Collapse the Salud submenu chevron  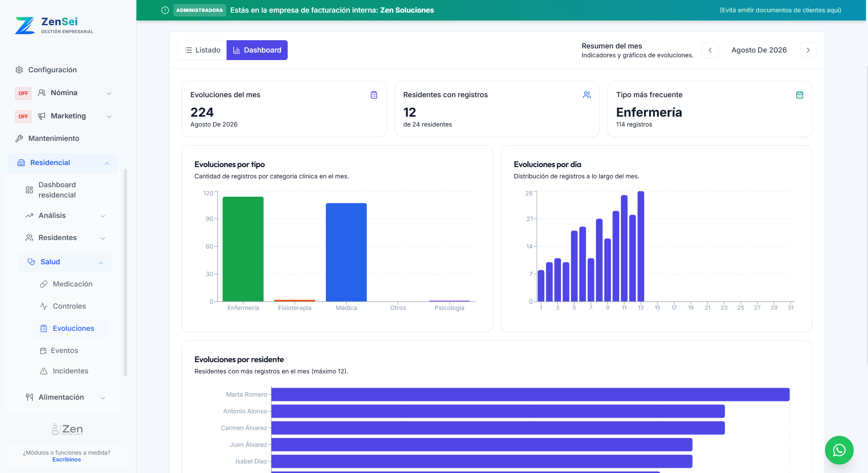coord(101,262)
